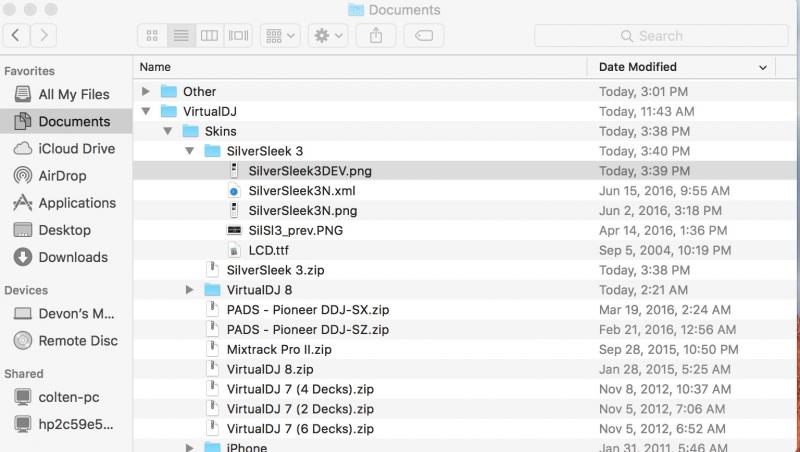
Task: Collapse the VirtualDJ folder
Action: pyautogui.click(x=146, y=111)
